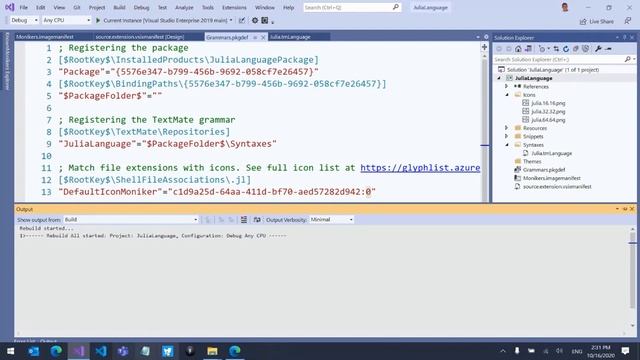
Task: Expand the Snippets folder
Action: point(507,136)
